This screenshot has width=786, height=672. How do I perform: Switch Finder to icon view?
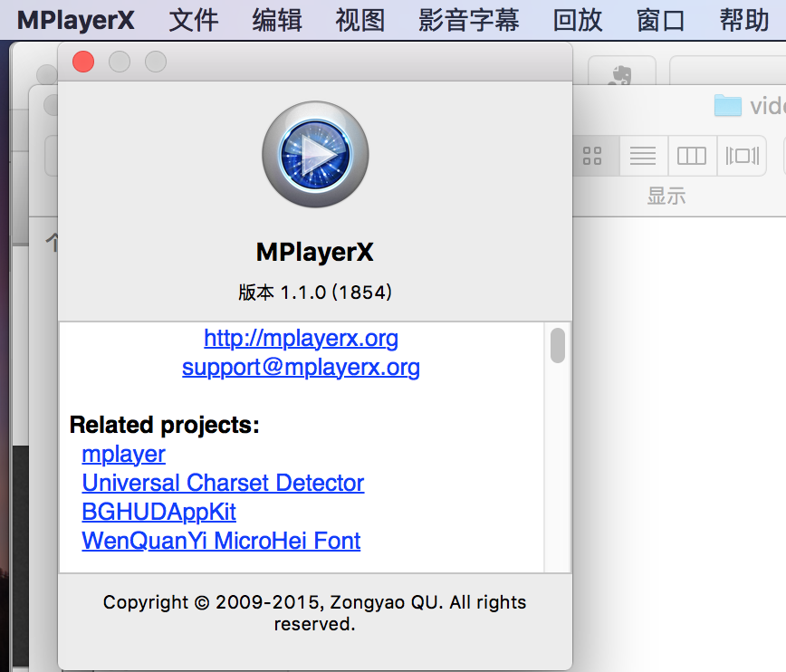pyautogui.click(x=592, y=156)
